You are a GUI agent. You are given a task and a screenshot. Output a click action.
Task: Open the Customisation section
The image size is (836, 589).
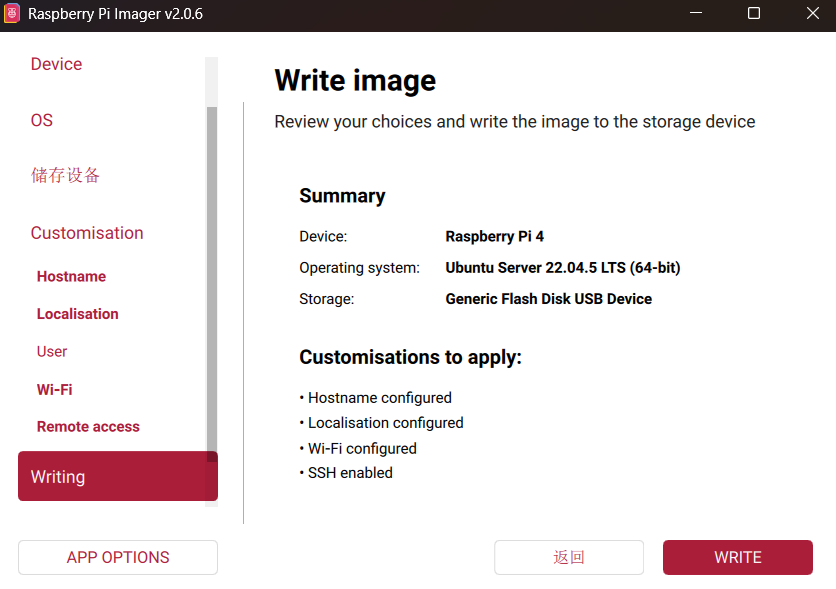(87, 233)
